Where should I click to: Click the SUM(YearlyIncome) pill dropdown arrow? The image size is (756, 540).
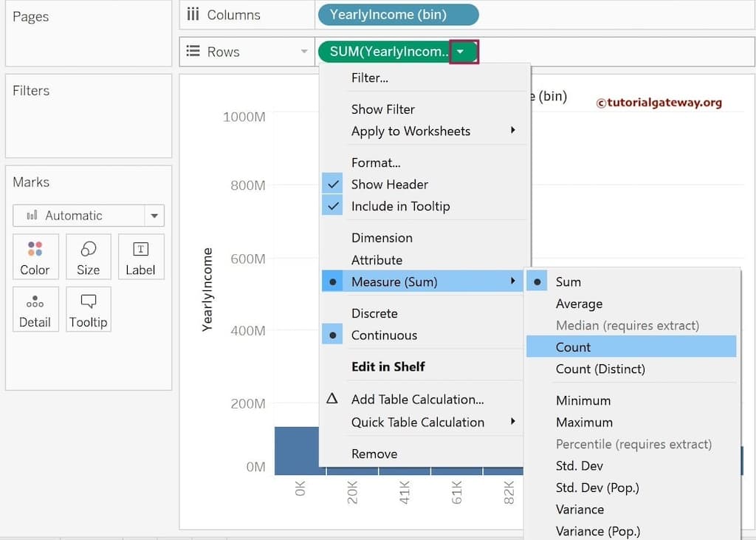click(x=461, y=52)
